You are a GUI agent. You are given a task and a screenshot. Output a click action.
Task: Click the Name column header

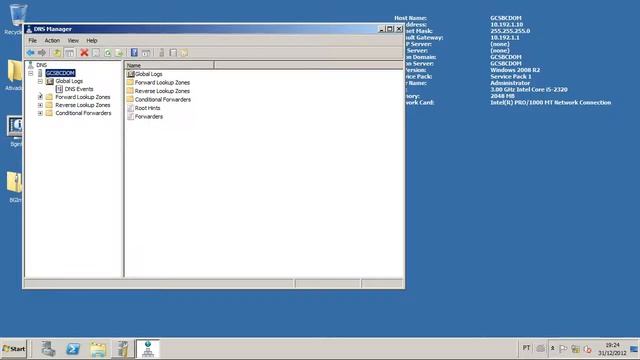tap(169, 65)
